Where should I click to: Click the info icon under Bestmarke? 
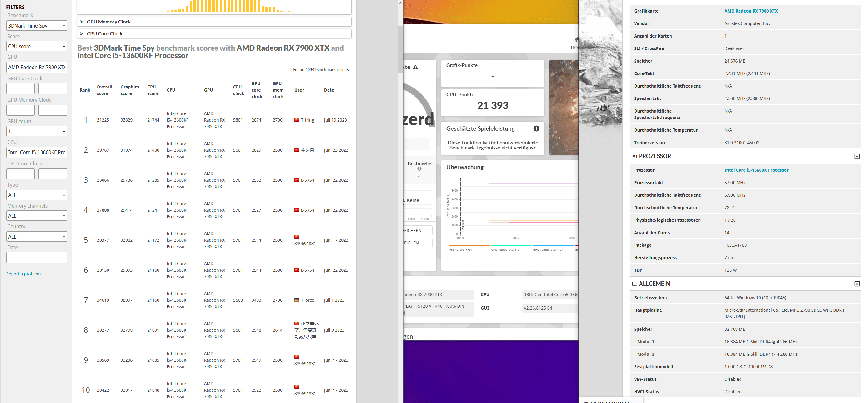(419, 169)
